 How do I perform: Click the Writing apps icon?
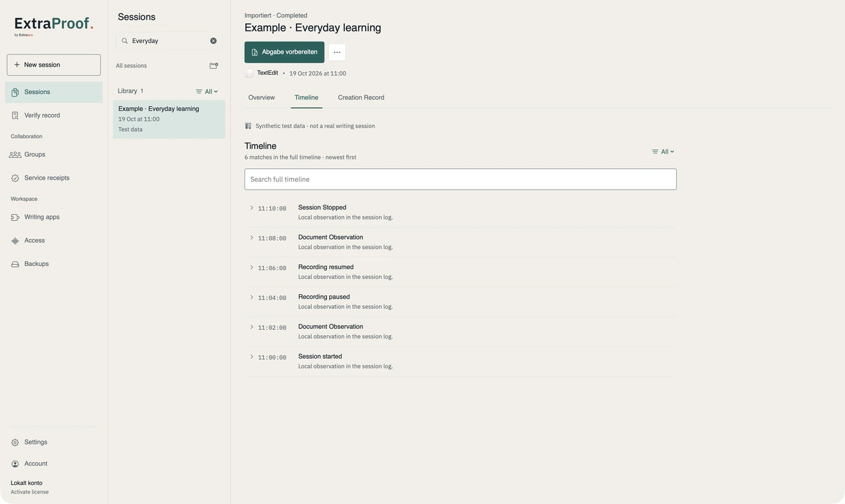[15, 217]
